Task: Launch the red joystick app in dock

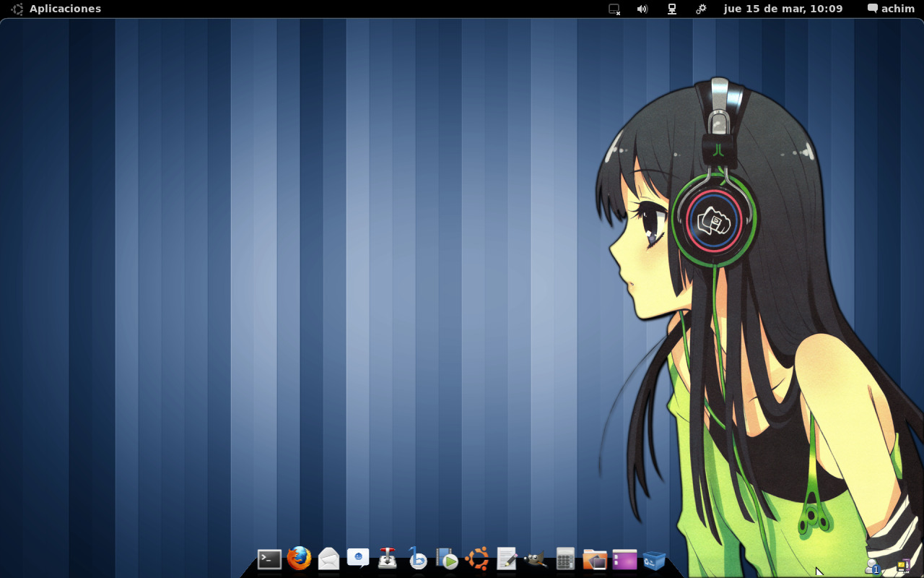Action: click(x=388, y=558)
